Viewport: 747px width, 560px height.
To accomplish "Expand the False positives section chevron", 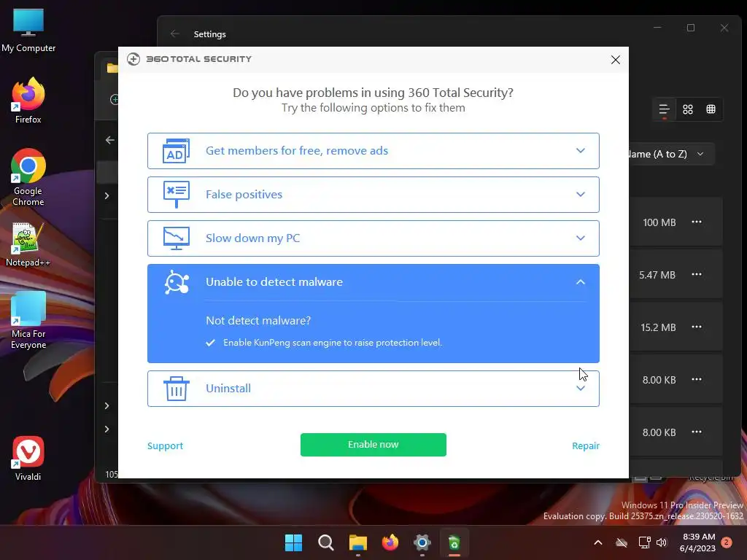I will (580, 194).
